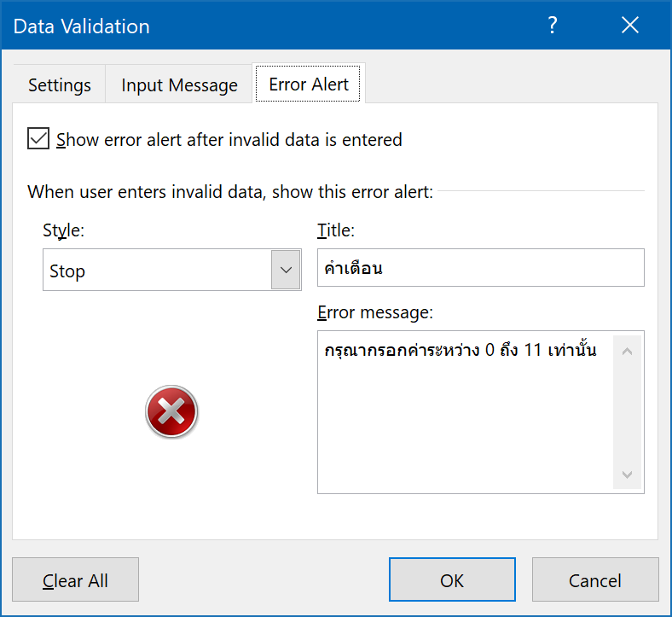Click inside the Error message text box
Screen dimensions: 672x617
coord(466,412)
